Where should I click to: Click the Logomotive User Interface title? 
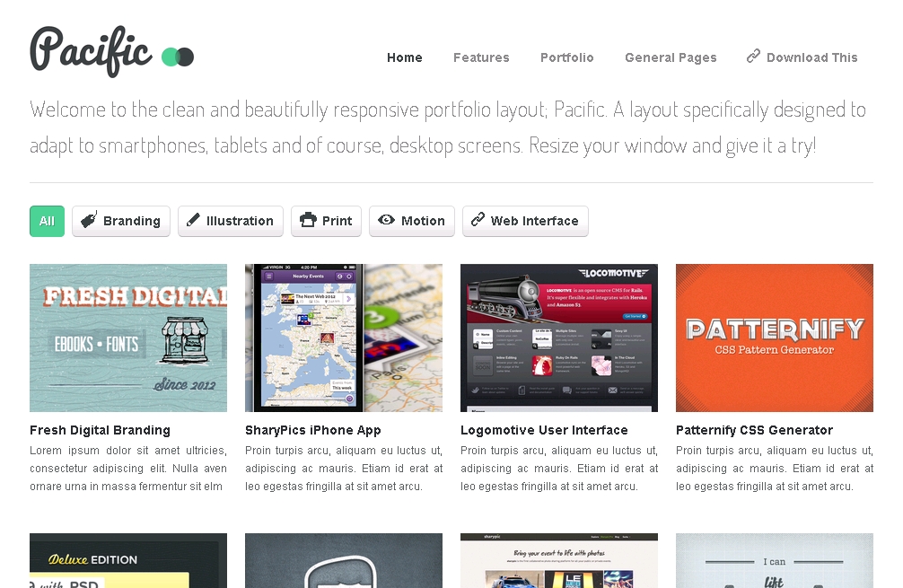click(544, 430)
